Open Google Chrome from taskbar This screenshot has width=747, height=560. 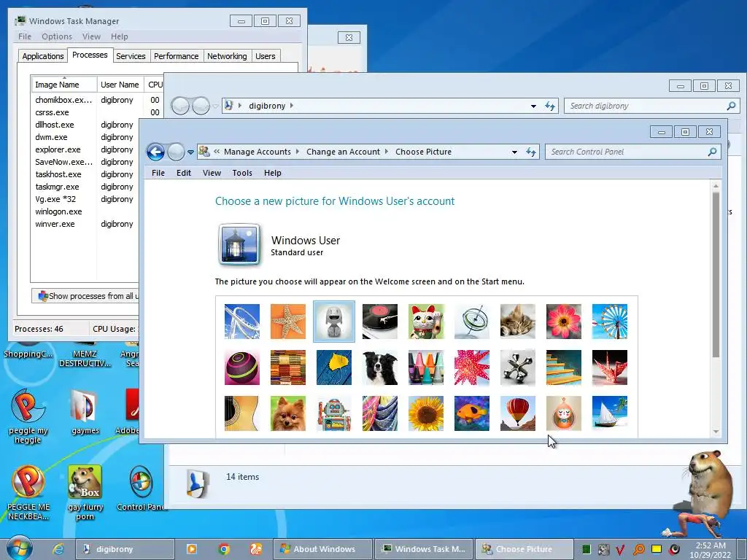click(x=224, y=549)
